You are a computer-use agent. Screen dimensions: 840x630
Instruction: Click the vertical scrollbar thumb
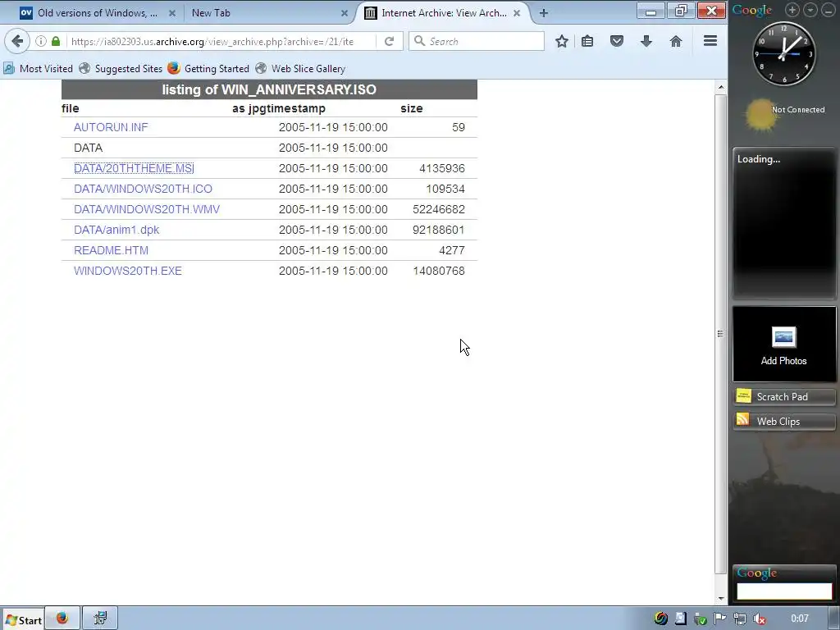(x=721, y=333)
